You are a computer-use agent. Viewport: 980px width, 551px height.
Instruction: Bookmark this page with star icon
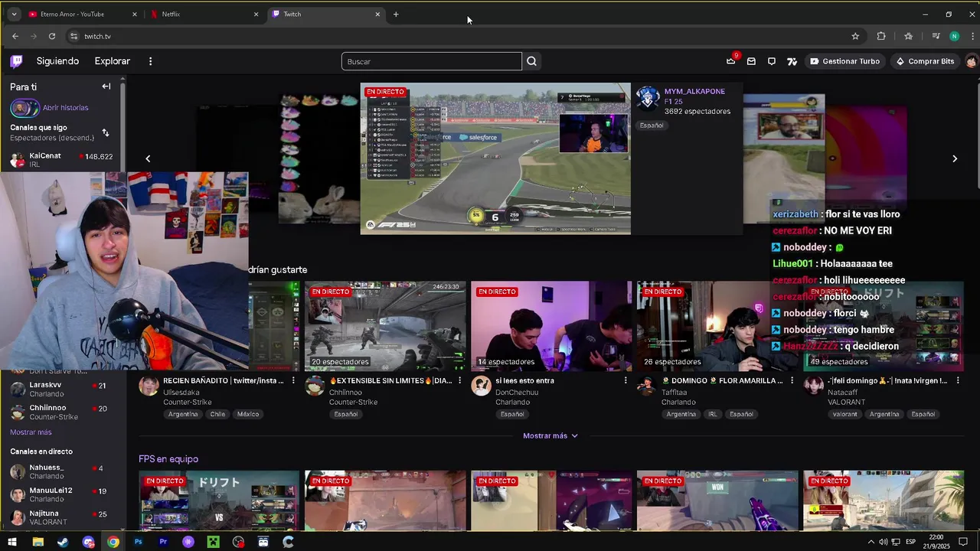click(x=855, y=36)
